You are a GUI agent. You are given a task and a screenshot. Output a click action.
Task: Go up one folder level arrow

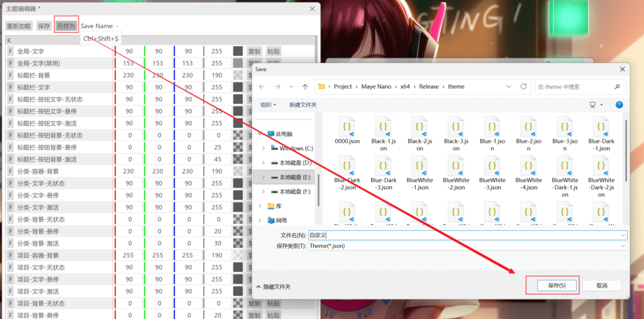point(305,87)
